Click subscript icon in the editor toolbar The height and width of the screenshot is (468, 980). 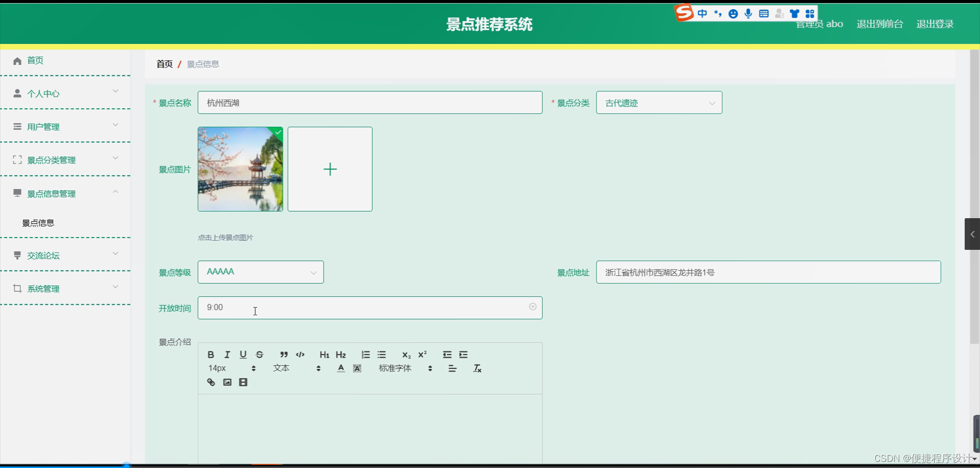(406, 355)
